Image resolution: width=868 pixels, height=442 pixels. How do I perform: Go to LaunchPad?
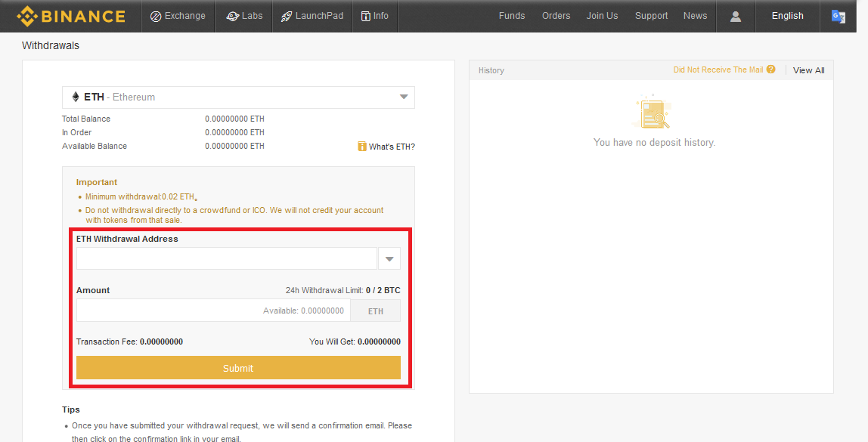point(312,16)
